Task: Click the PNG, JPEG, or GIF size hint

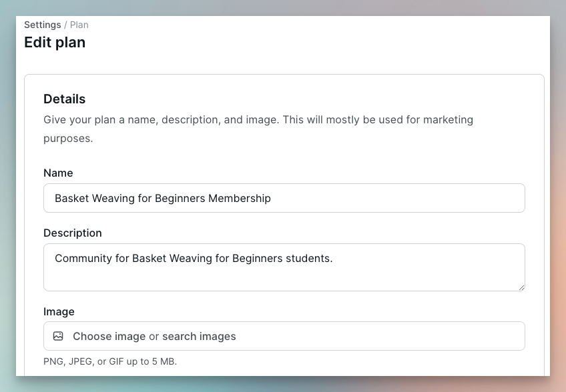Action: (110, 361)
